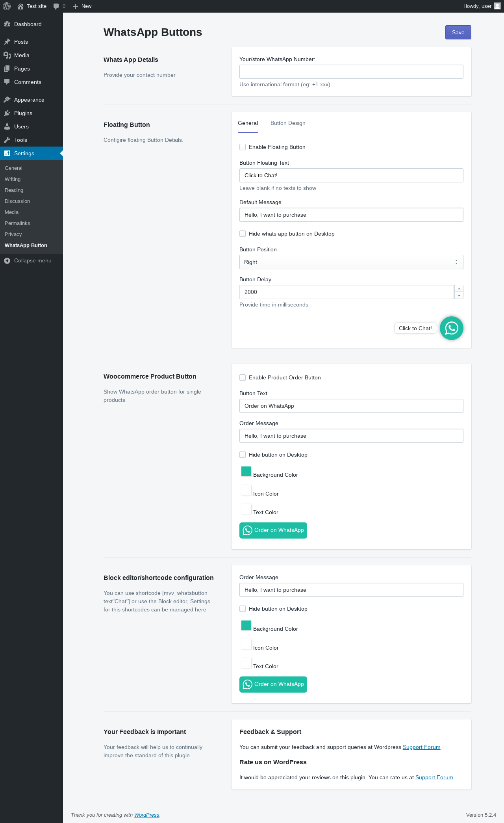Click the WordPress logo icon in admin bar
Screen dimensions: 504x823
pyautogui.click(x=7, y=6)
